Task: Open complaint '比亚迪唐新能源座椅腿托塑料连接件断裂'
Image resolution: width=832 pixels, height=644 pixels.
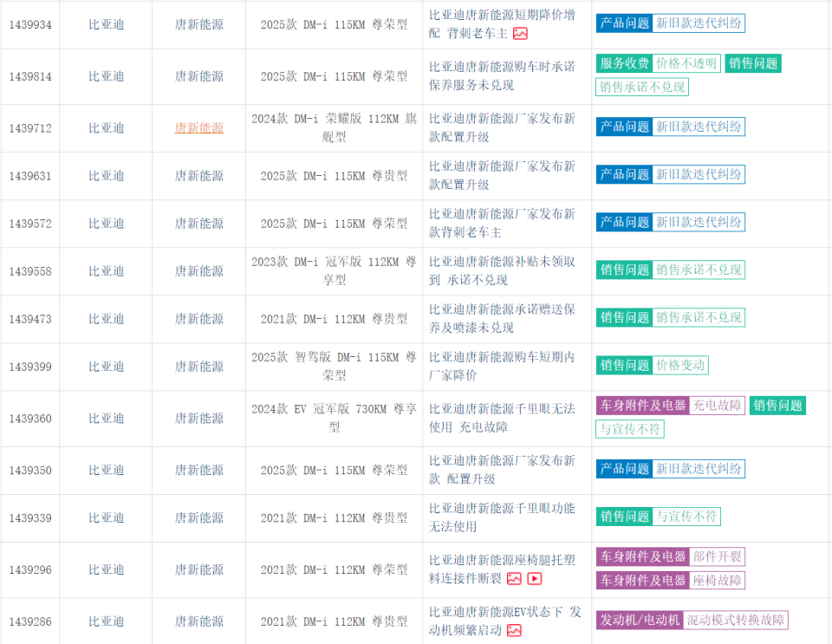Action: click(x=502, y=569)
